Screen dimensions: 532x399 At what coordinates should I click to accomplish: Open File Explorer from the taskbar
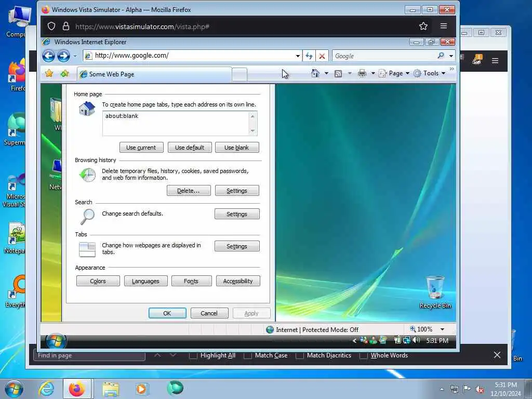pos(111,389)
